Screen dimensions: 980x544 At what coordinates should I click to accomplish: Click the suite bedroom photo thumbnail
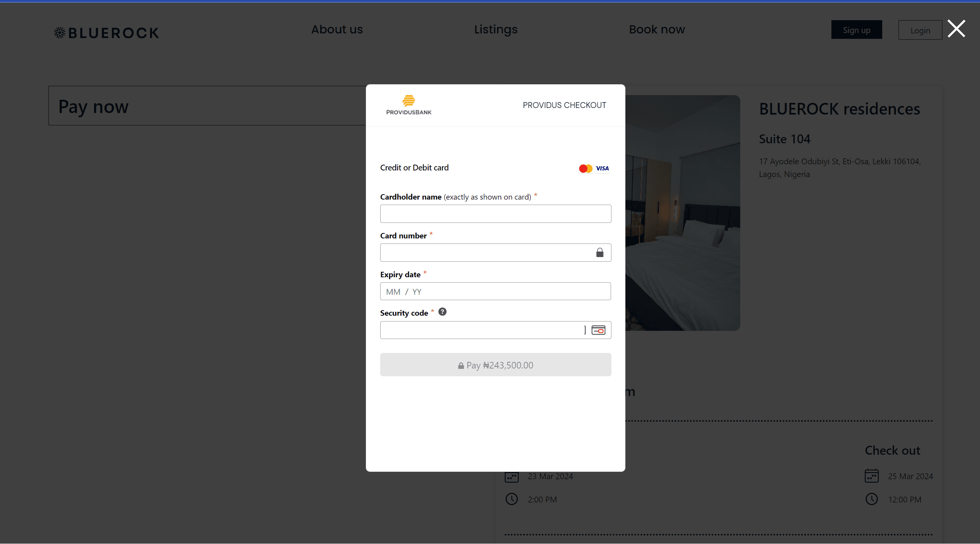(682, 213)
